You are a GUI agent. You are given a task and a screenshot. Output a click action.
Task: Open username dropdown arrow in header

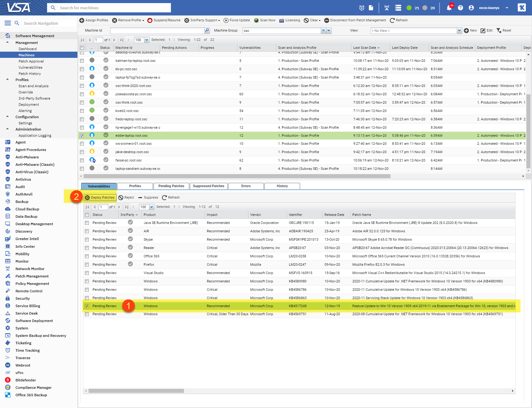pyautogui.click(x=507, y=8)
